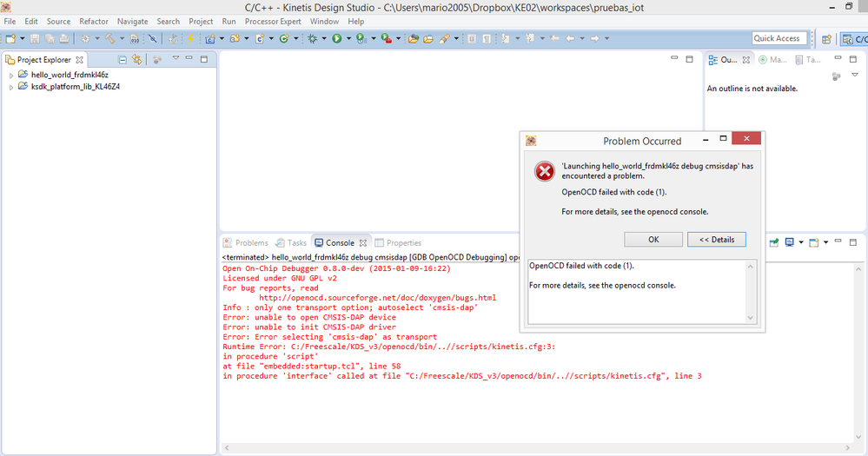
Task: Click the New C Source File icon
Action: pos(260,38)
